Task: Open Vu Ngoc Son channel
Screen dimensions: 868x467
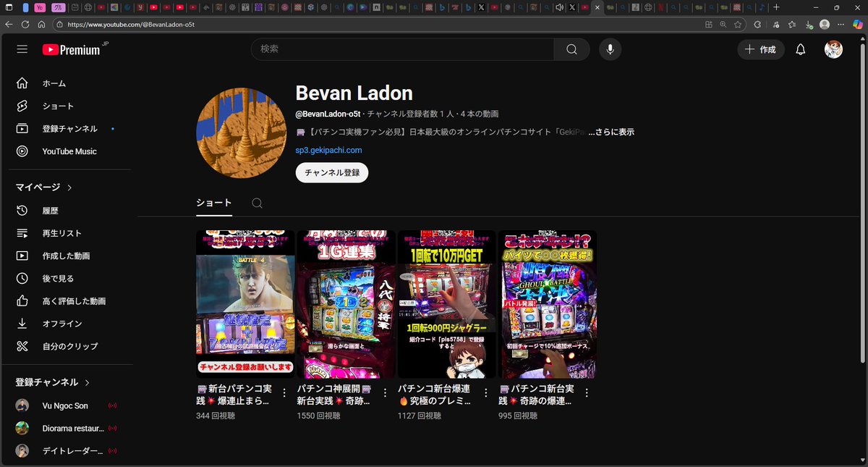Action: coord(65,405)
